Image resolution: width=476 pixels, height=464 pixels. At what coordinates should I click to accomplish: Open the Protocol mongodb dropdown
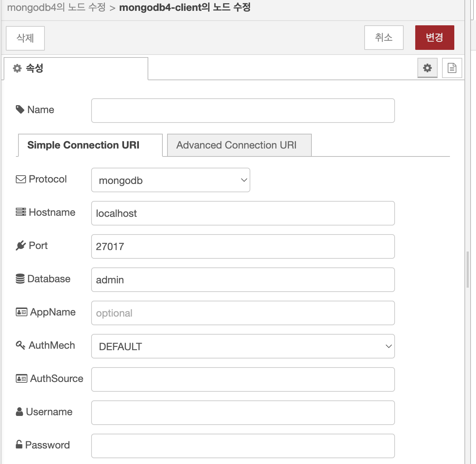pos(171,180)
